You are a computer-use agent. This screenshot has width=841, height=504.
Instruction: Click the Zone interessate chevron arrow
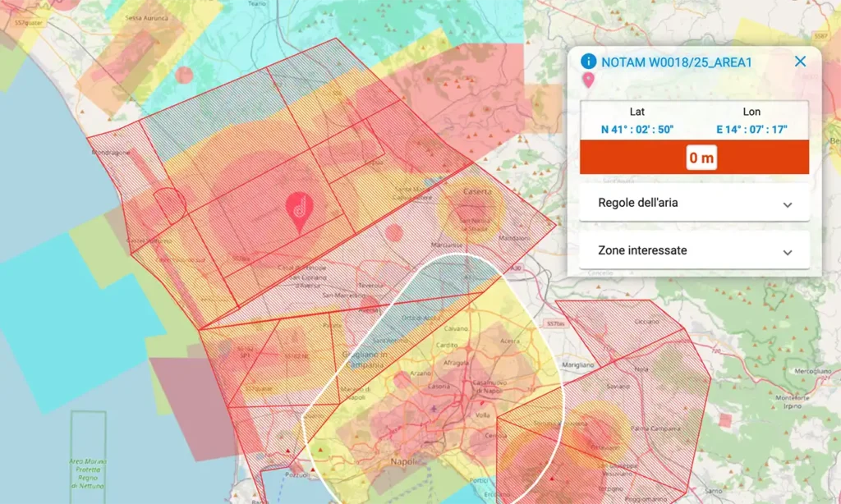787,253
